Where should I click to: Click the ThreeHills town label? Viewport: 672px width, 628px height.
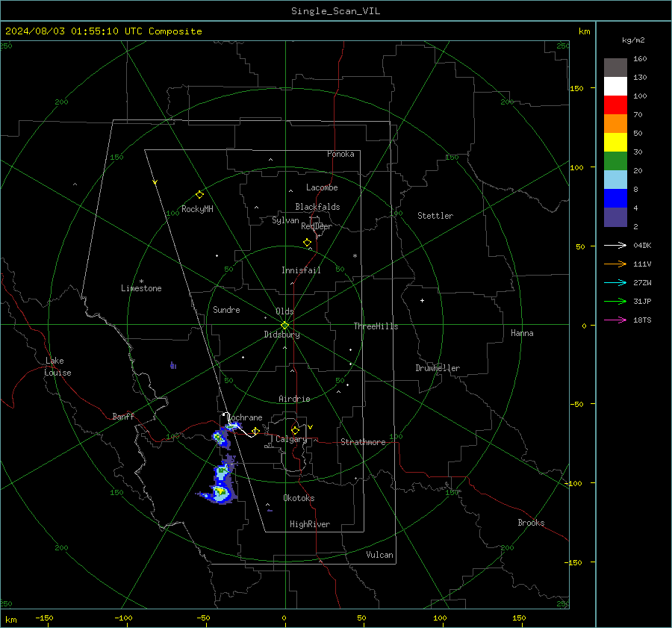pos(376,326)
